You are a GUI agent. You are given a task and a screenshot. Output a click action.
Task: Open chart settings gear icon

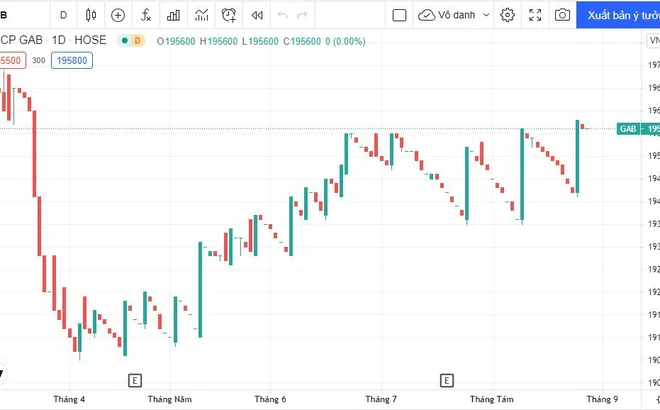pyautogui.click(x=507, y=15)
